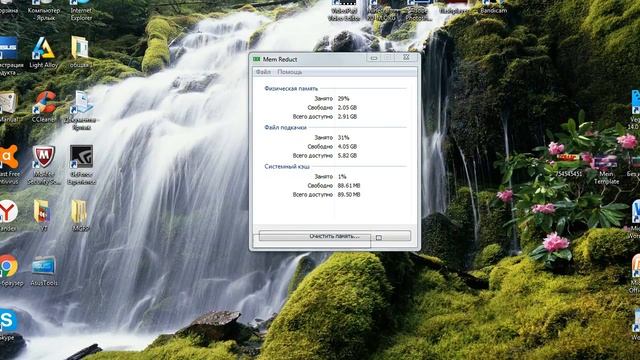640x360 pixels.
Task: Select the document shortcut beside CCleaner
Action: tap(81, 110)
